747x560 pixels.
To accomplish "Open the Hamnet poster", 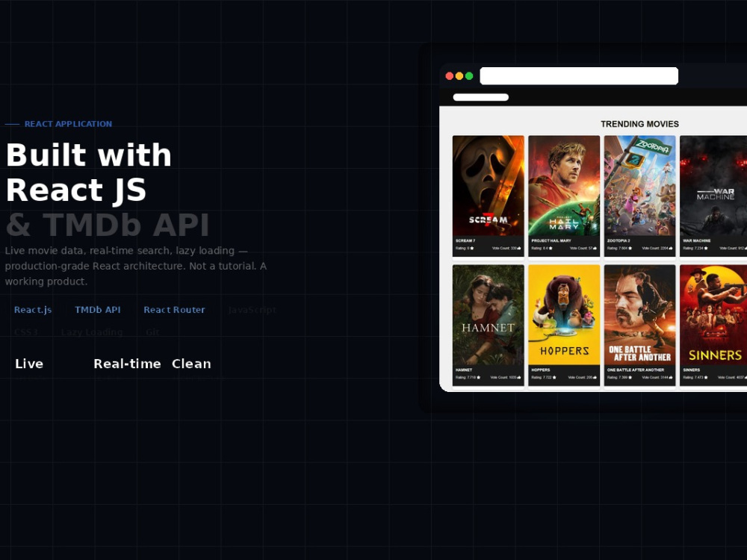I will tap(489, 315).
